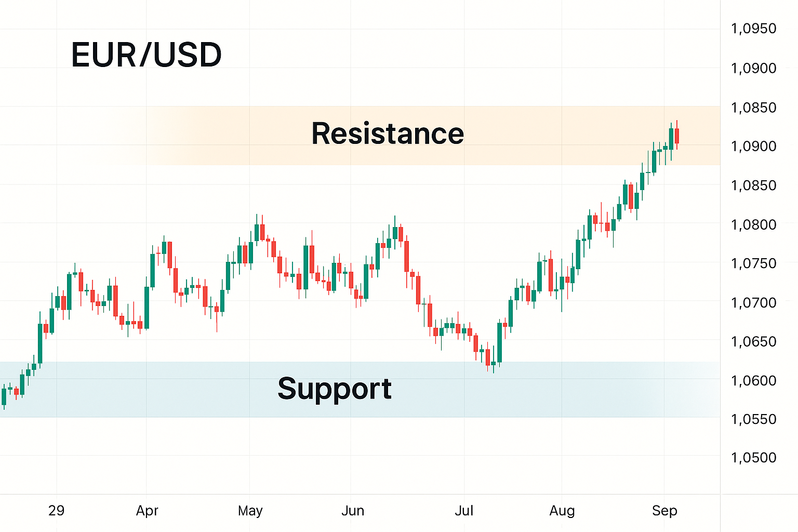Screen dimensions: 798x532
Task: Select the 1,0650 price level
Action: click(753, 341)
